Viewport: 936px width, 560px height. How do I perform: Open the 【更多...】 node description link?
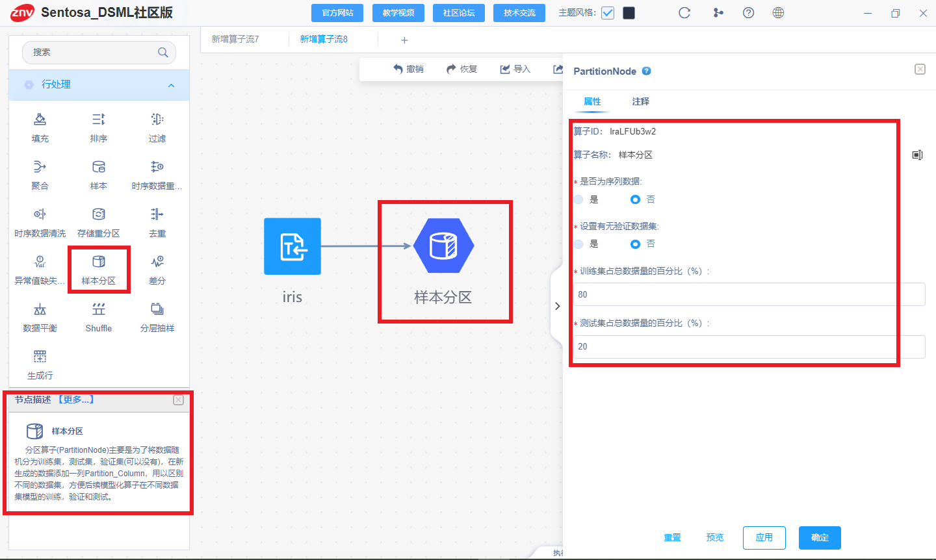pyautogui.click(x=76, y=400)
